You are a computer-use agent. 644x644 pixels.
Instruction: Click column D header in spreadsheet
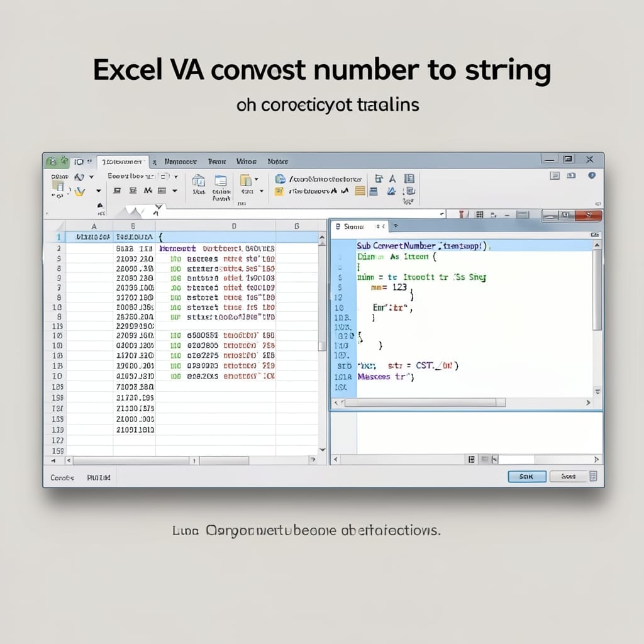pos(234,226)
